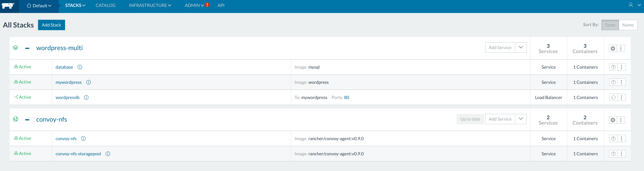Viewport: 644px width, 171px height.
Task: Click restart icon on wordpresslb row
Action: coord(613,98)
